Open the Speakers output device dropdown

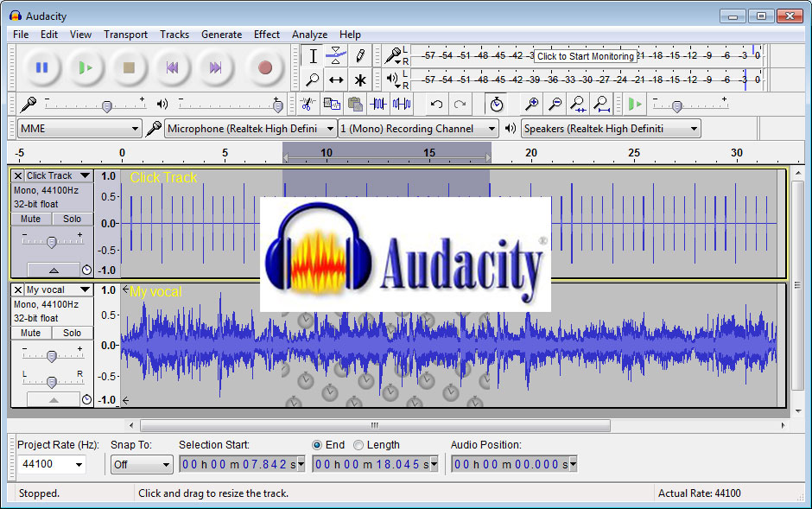[x=611, y=129]
